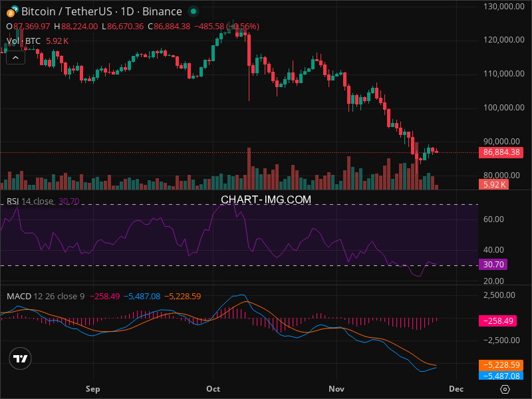
Task: Click the red volume tag 5.92 K
Action: 495,184
